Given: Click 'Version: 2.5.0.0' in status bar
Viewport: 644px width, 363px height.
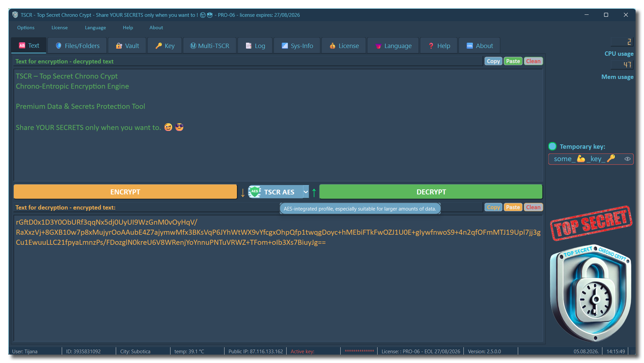Looking at the screenshot, I should point(484,351).
